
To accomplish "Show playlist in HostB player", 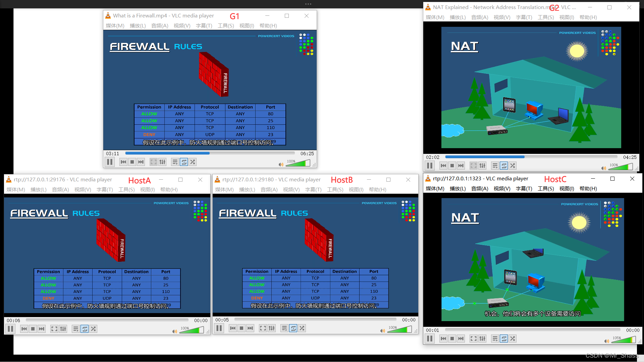I will pyautogui.click(x=284, y=328).
